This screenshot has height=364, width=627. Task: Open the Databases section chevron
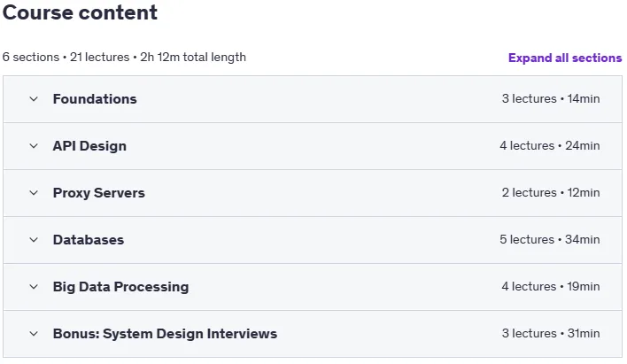pyautogui.click(x=34, y=240)
